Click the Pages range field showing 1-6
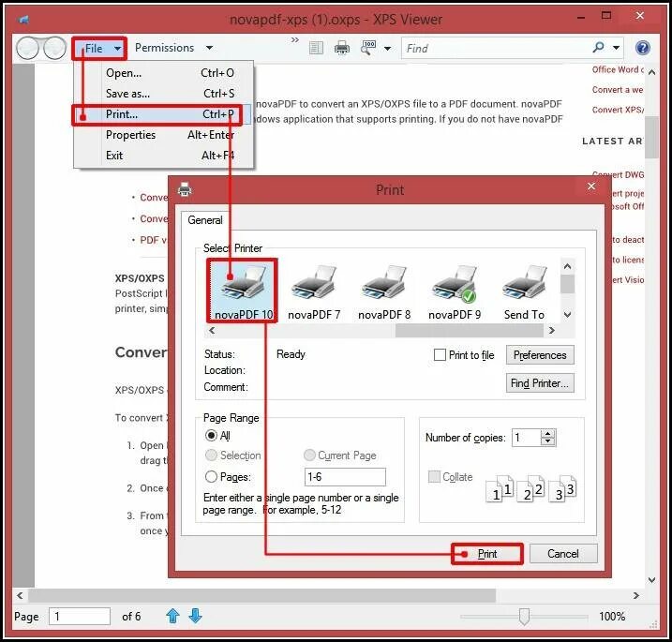This screenshot has width=672, height=642. (x=345, y=477)
